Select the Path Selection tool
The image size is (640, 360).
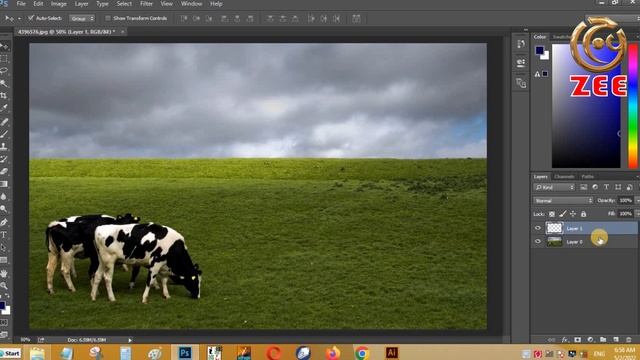(x=4, y=247)
